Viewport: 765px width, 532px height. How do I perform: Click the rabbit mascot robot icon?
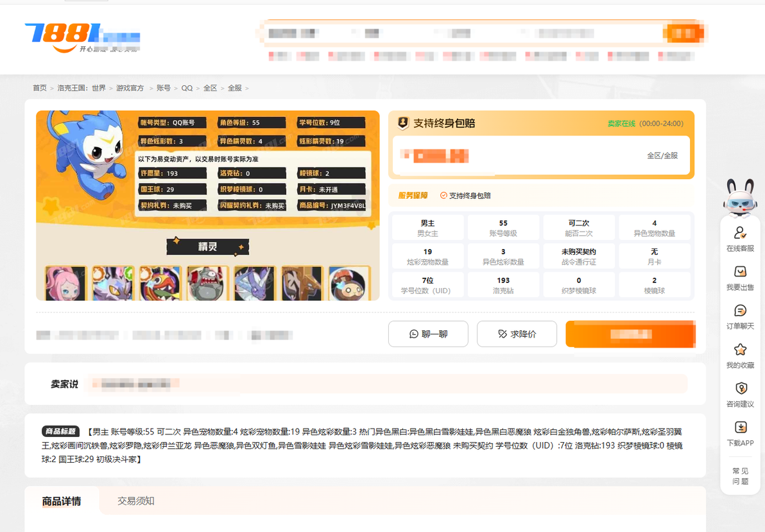(x=741, y=198)
